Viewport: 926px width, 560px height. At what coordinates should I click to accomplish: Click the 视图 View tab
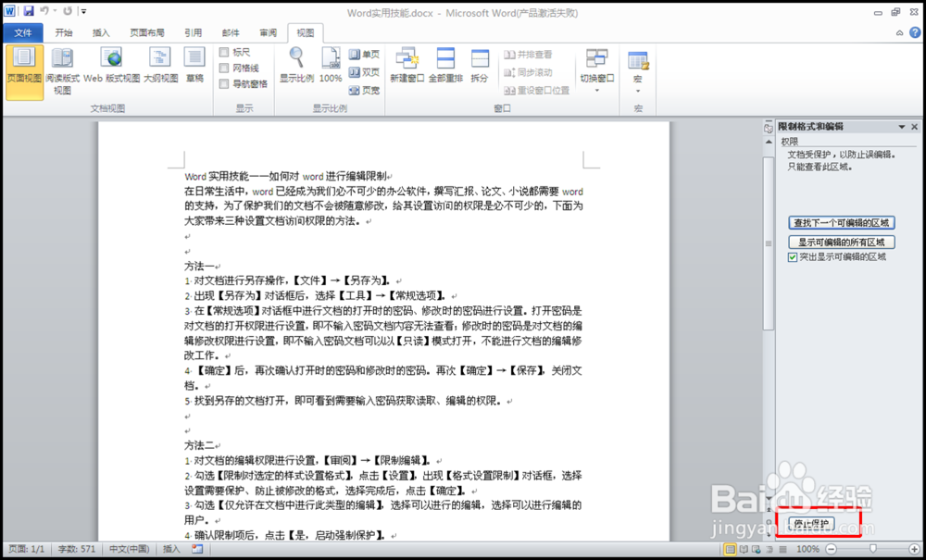pos(306,33)
